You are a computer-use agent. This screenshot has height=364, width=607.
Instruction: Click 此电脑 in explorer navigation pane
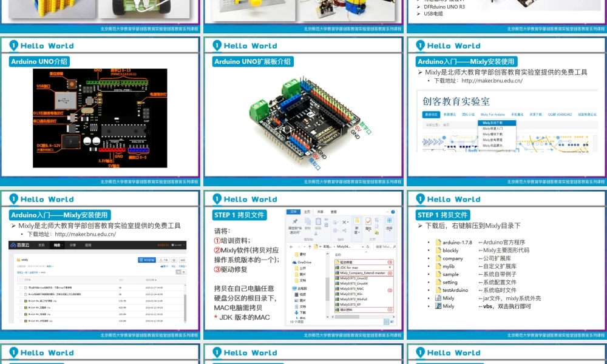point(300,289)
